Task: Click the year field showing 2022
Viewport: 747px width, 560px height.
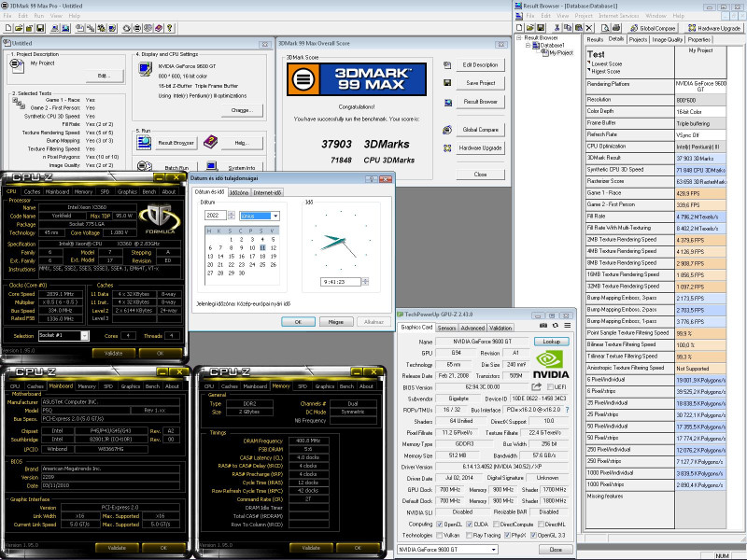Action: 216,216
